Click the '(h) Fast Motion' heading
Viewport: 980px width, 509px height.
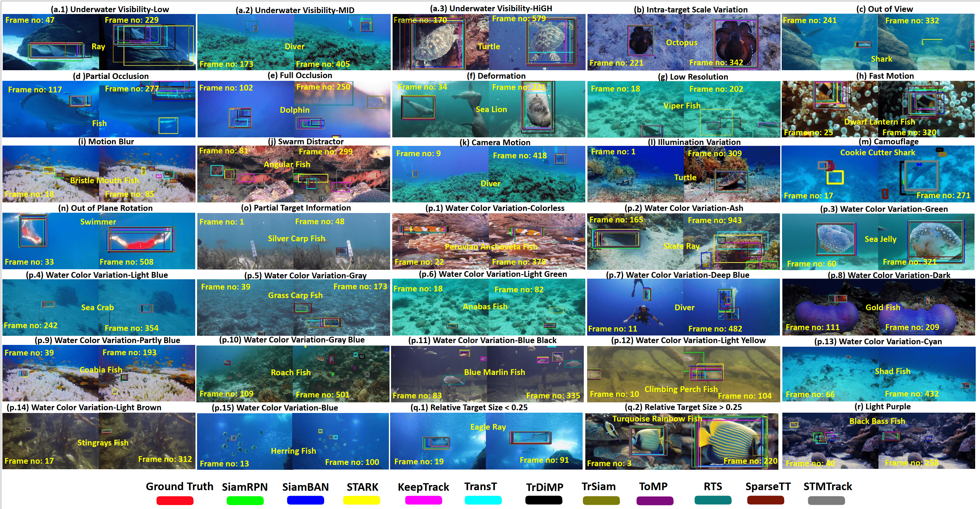[x=885, y=76]
